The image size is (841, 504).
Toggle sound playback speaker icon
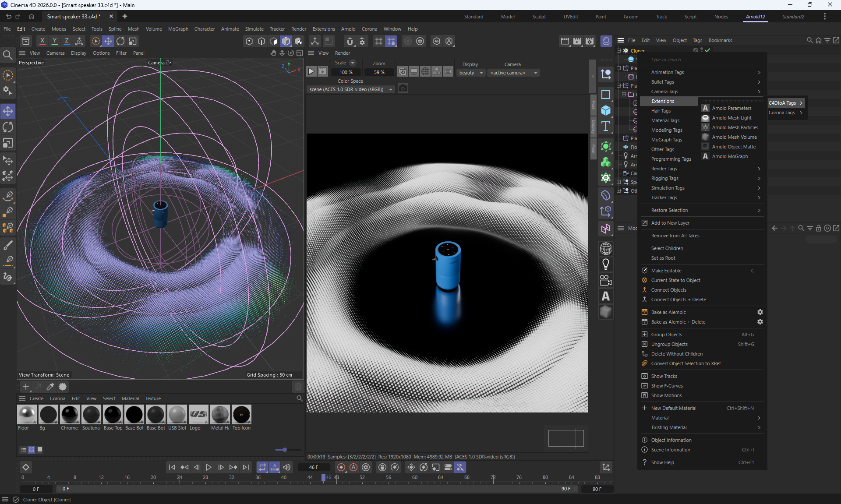coord(287,467)
